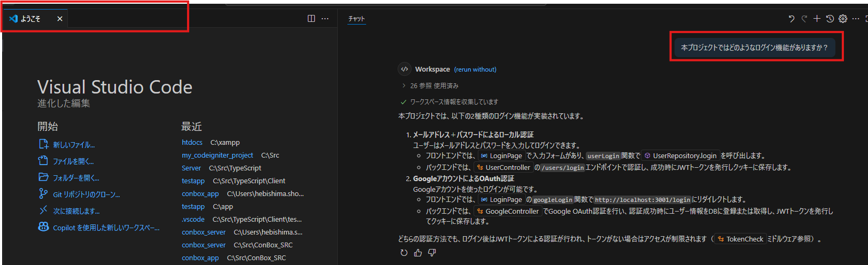Screen dimensions: 868x265
Task: Open recent folder my_codeigniter_project
Action: pyautogui.click(x=218, y=155)
